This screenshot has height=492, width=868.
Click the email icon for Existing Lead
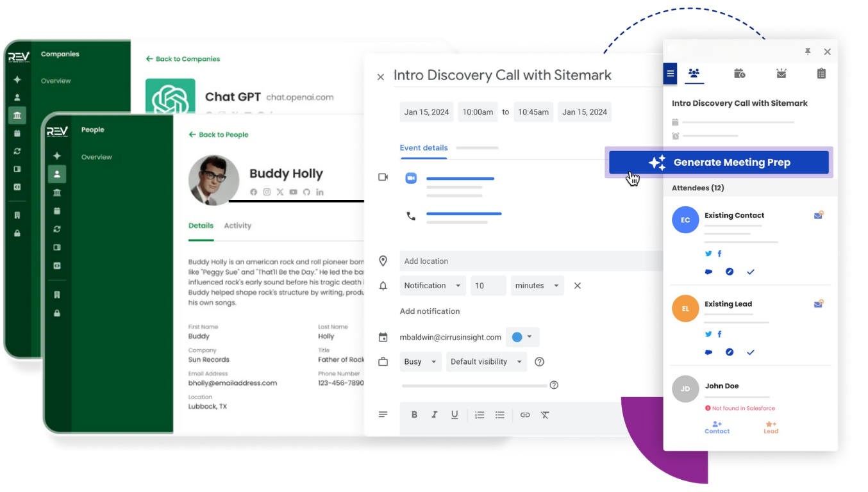(819, 304)
